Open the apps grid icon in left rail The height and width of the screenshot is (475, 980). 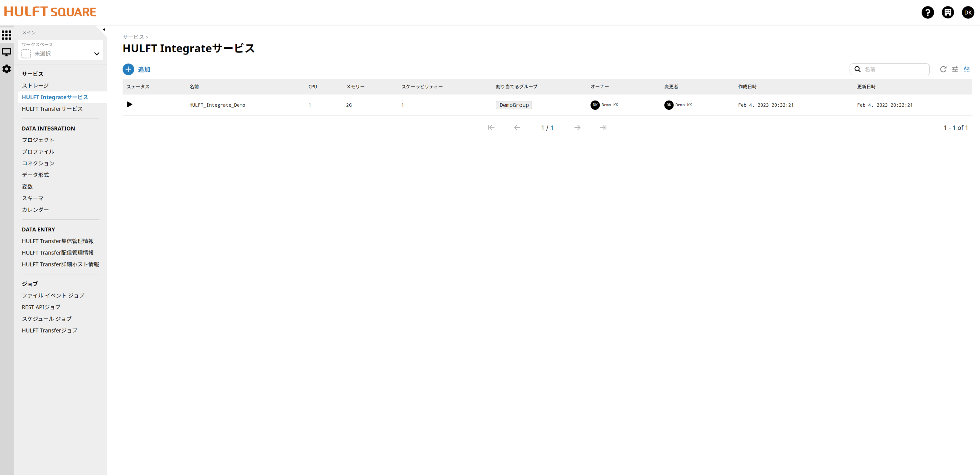pyautogui.click(x=6, y=35)
